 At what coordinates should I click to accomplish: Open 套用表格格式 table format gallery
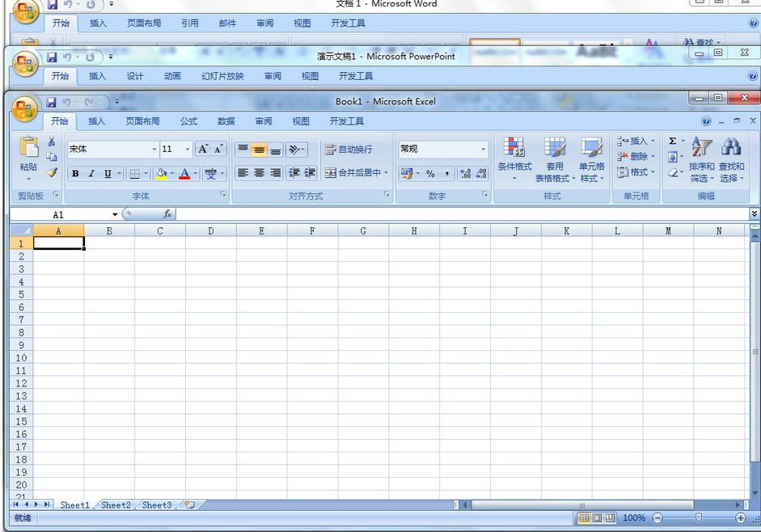[x=555, y=159]
